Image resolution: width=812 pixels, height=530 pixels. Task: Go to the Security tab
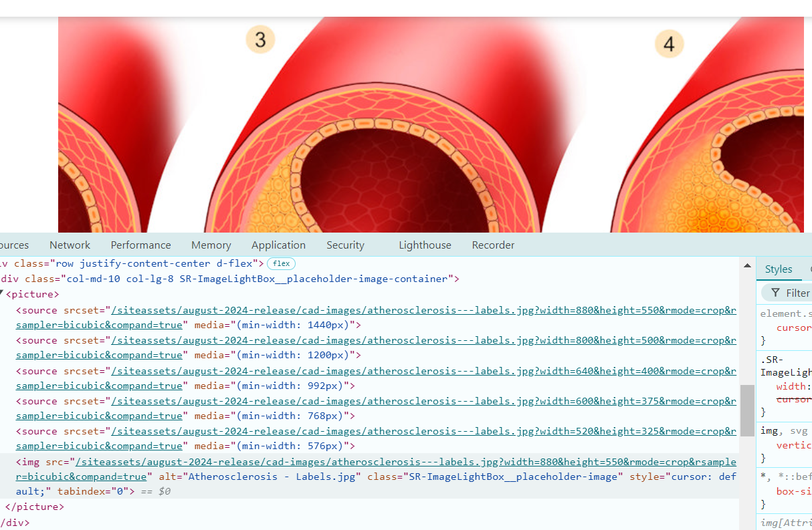(345, 245)
